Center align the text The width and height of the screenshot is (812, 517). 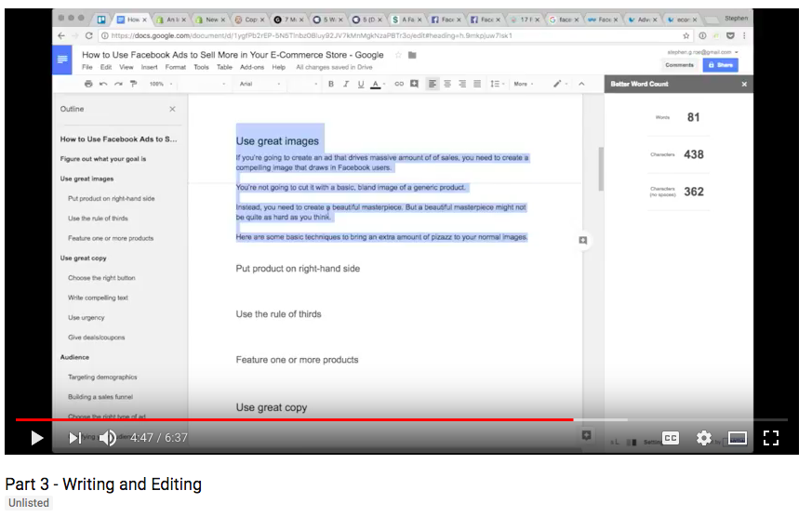coord(447,84)
